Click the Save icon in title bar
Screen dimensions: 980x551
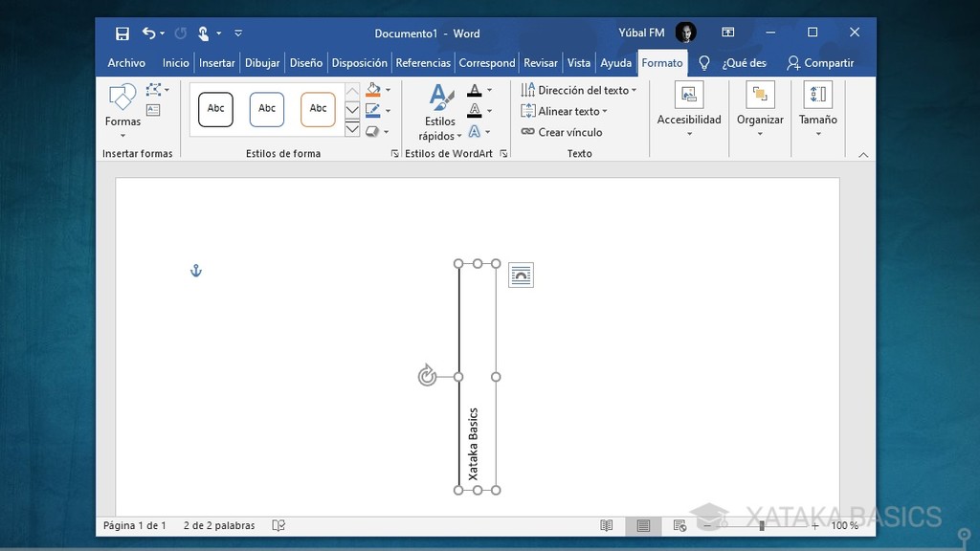(x=122, y=33)
